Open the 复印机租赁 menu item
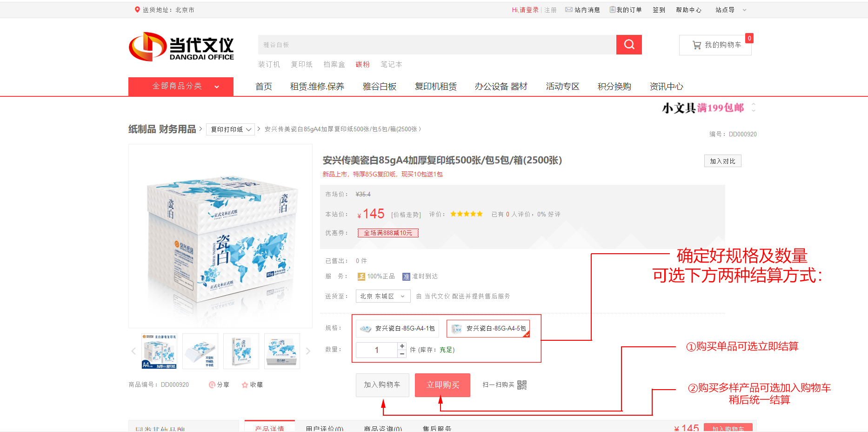The image size is (868, 432). tap(436, 87)
